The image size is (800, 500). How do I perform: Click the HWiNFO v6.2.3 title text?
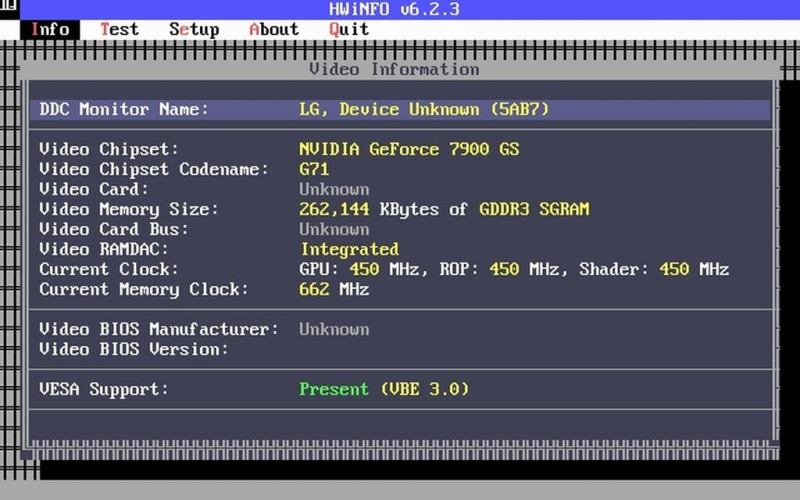click(x=394, y=9)
